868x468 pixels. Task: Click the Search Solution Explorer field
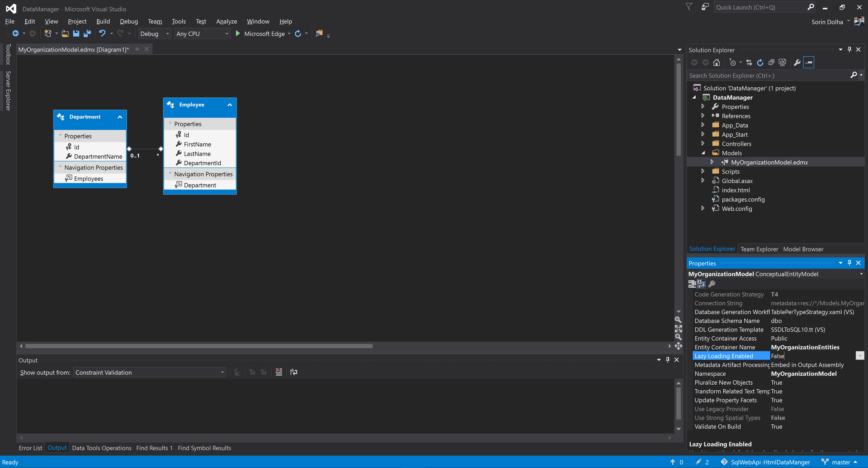click(768, 75)
